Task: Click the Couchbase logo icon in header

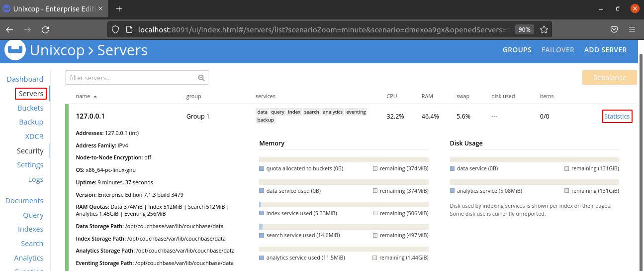Action: coord(15,49)
